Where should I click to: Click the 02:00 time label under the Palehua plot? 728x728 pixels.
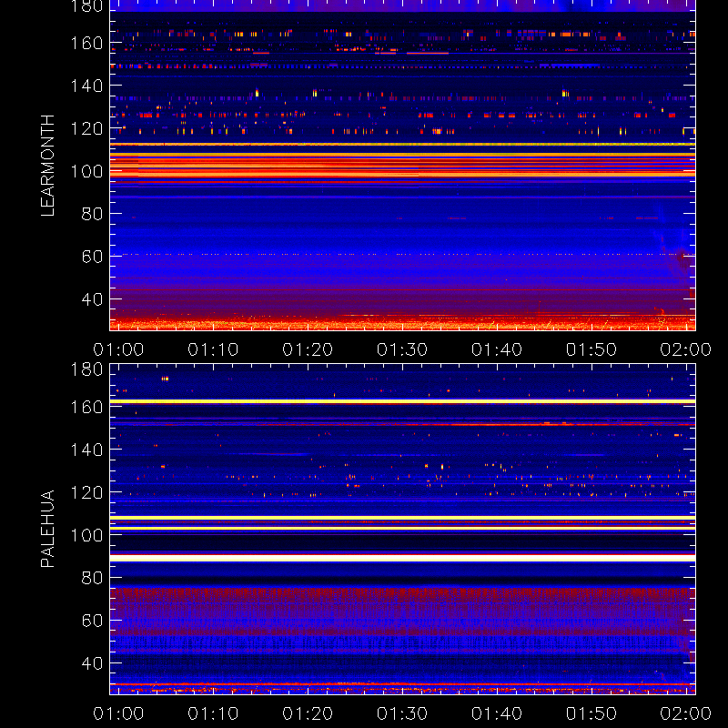(x=686, y=713)
